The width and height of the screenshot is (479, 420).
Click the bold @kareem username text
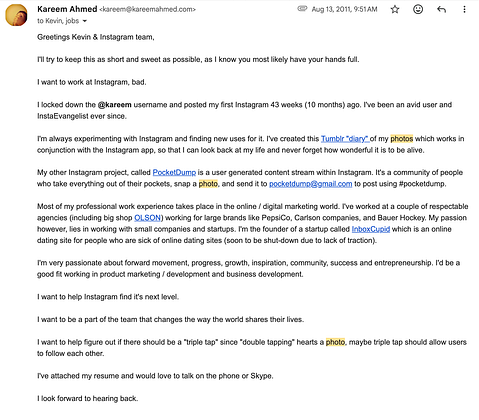point(114,105)
